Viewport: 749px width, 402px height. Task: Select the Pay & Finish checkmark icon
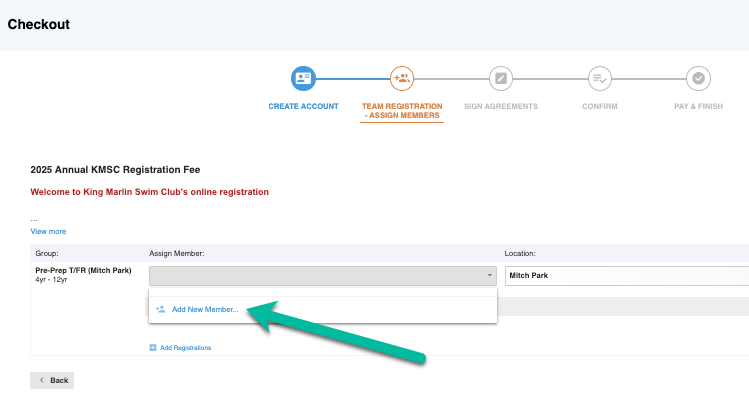(x=698, y=78)
